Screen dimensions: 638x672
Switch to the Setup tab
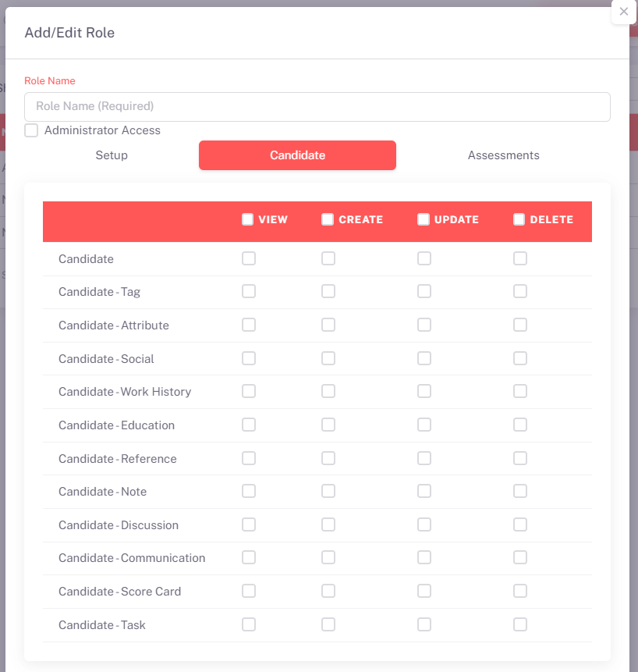click(112, 155)
